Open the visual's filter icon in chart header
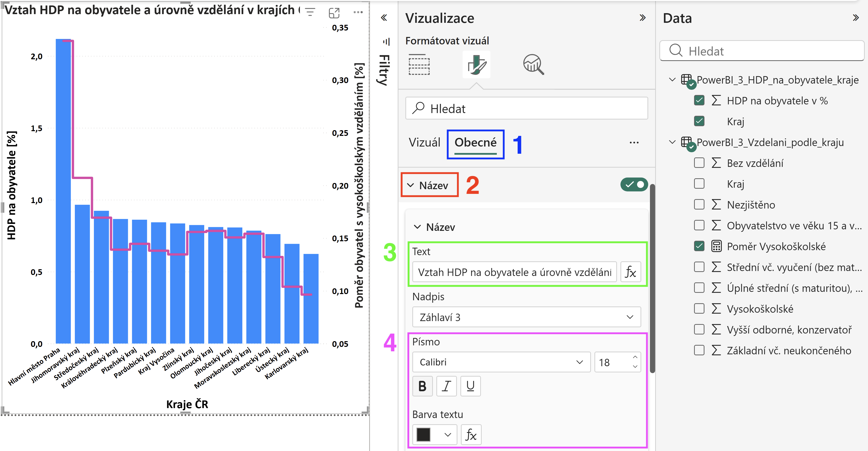Image resolution: width=868 pixels, height=451 pixels. 310,12
